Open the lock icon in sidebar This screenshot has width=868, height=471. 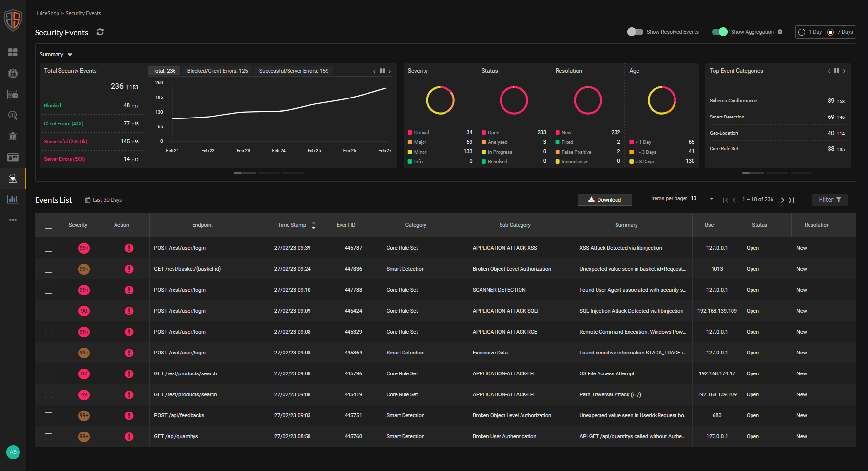(13, 74)
